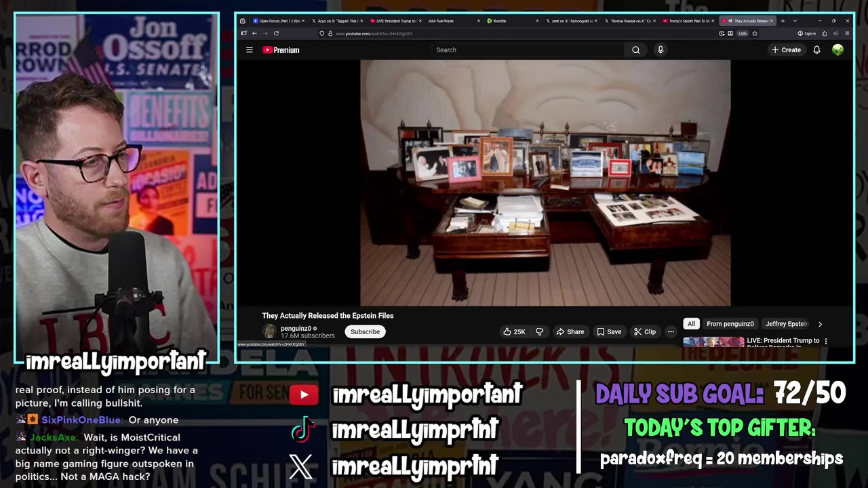Go back with browser back arrow

point(254,33)
